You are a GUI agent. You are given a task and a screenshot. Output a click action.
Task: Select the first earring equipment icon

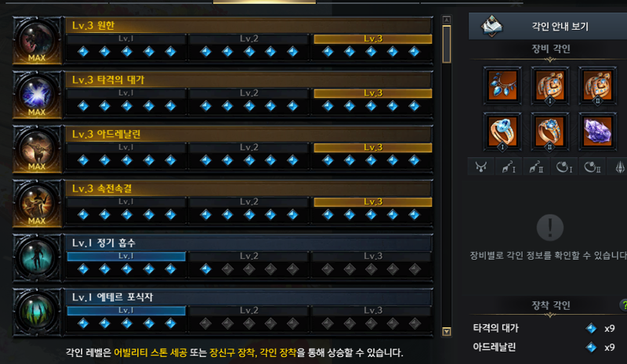550,85
